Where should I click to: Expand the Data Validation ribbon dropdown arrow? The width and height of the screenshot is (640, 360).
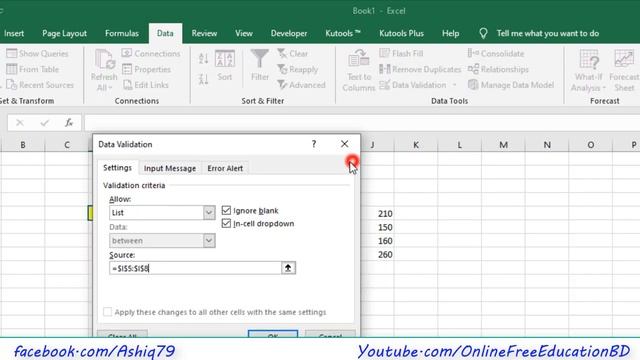pos(454,85)
